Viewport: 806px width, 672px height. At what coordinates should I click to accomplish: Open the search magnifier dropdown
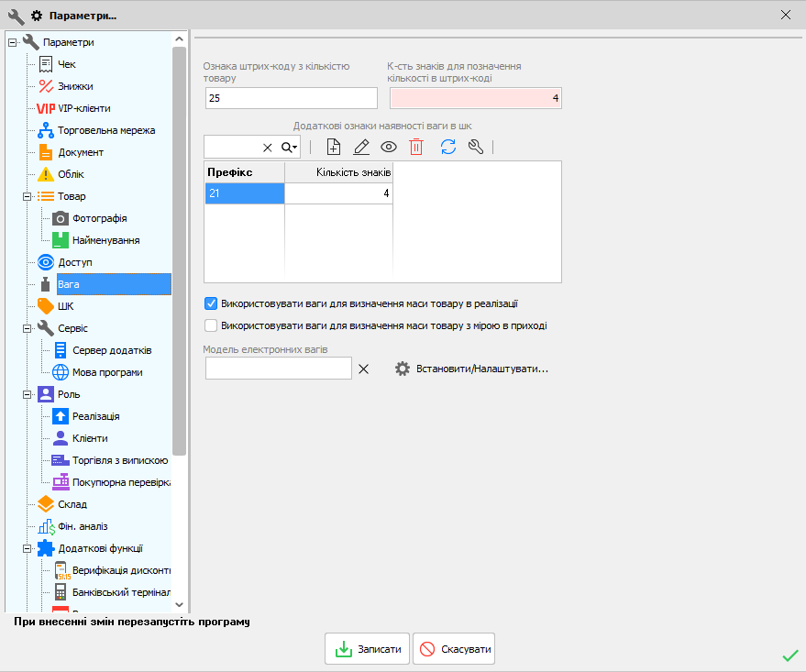point(289,148)
